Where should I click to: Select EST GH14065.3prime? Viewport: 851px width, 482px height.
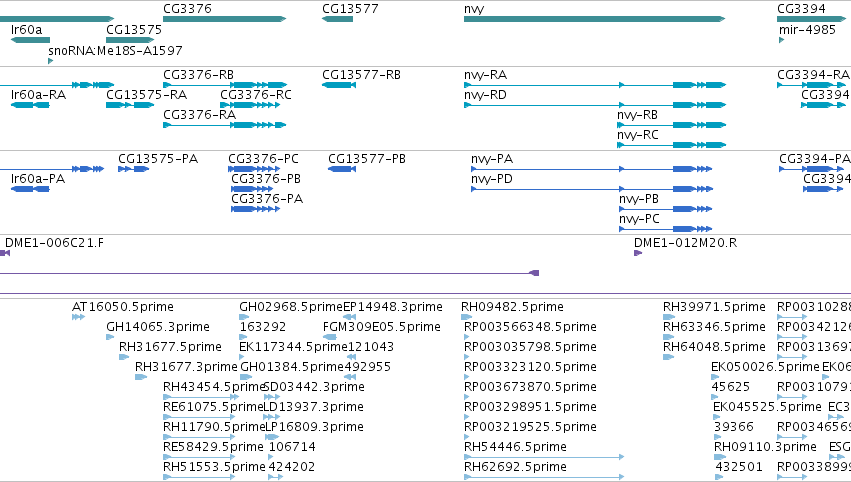coord(111,337)
